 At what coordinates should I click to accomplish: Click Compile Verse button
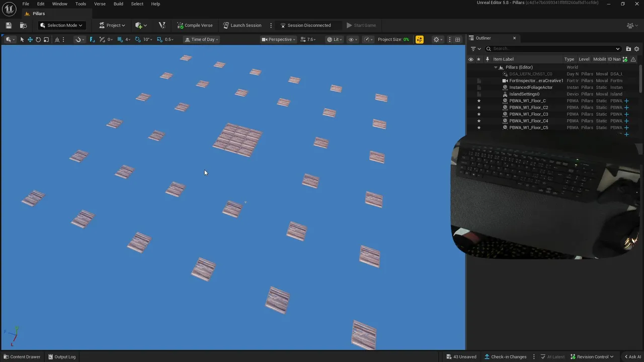click(195, 25)
